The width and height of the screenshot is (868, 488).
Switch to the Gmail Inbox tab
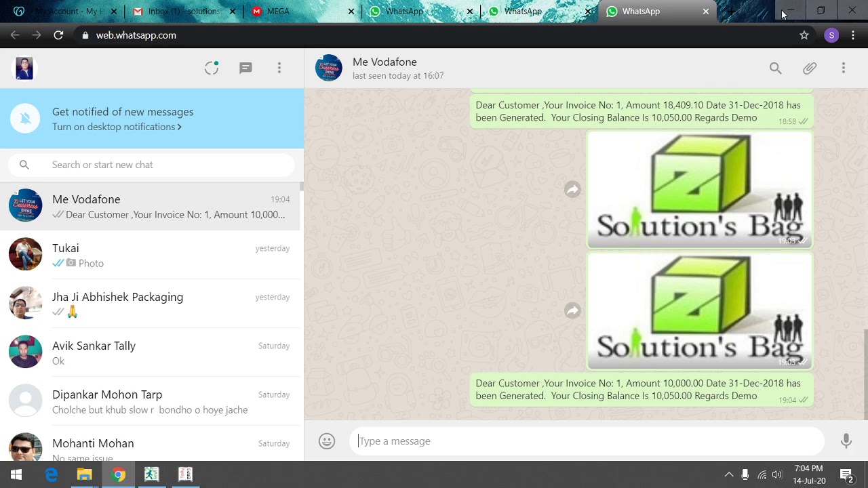coord(184,12)
